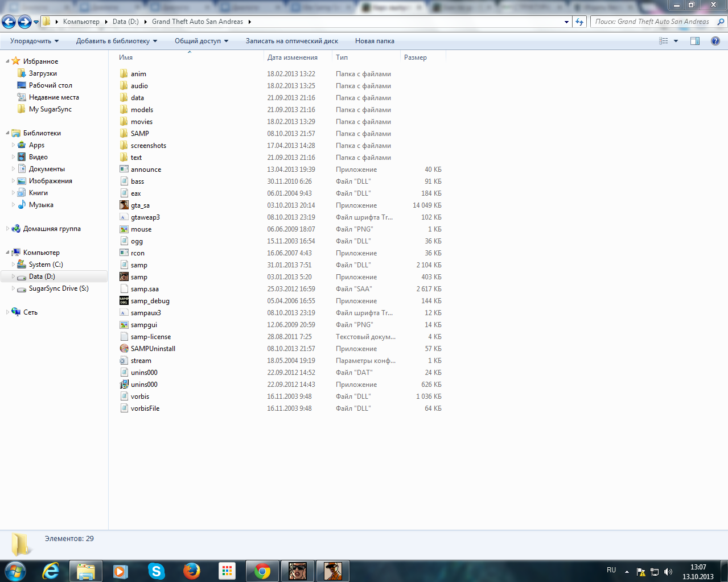The width and height of the screenshot is (728, 582).
Task: Open Skype from the taskbar
Action: point(156,571)
